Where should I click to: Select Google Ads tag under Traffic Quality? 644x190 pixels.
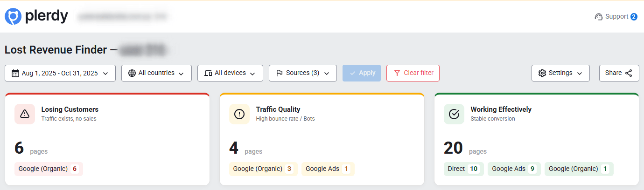point(328,169)
